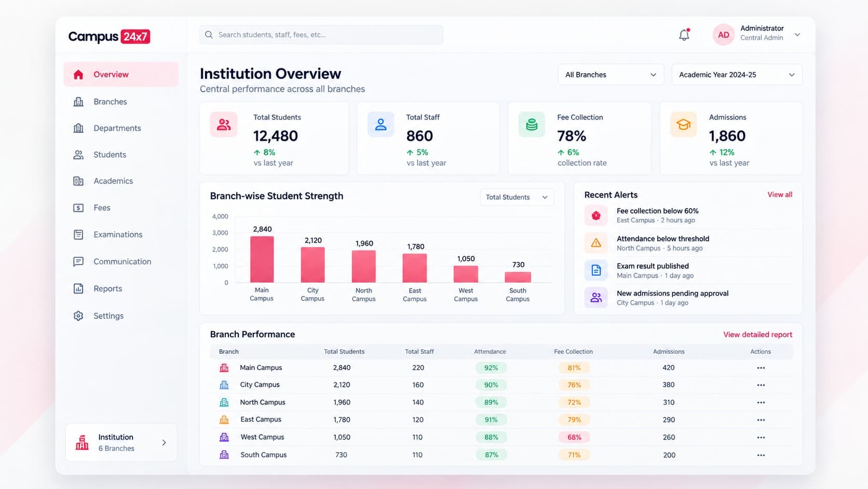The width and height of the screenshot is (868, 489).
Task: Open actions menu for South Campus row
Action: pos(761,455)
